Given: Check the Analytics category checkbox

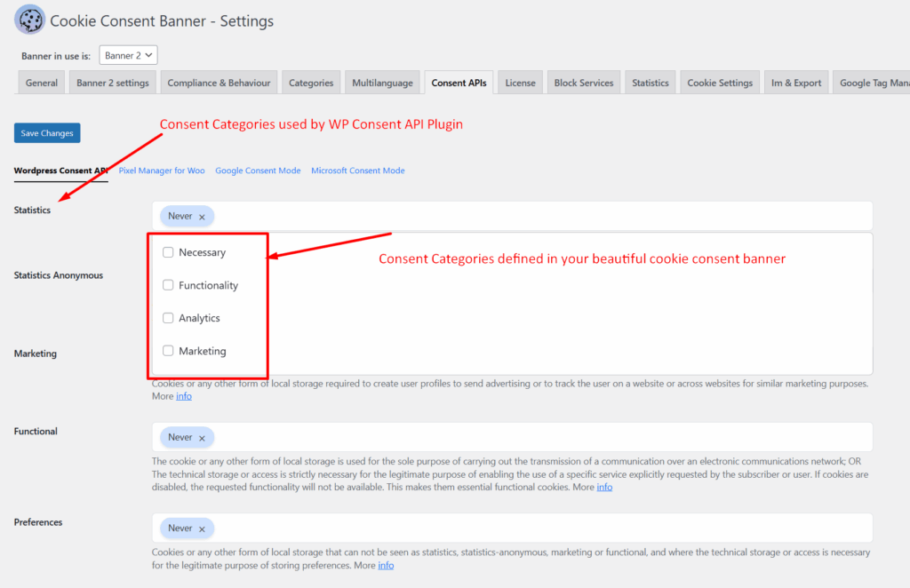Looking at the screenshot, I should [x=168, y=318].
